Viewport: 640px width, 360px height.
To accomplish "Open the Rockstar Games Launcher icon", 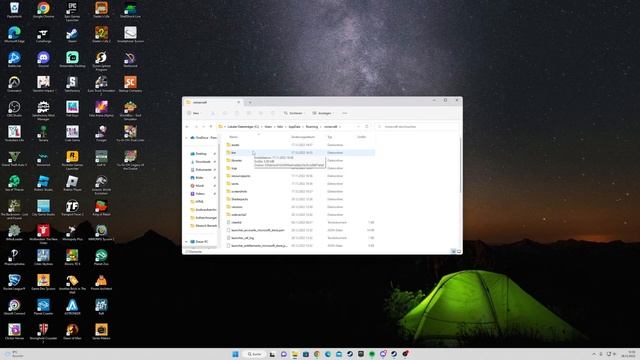I will [72, 160].
